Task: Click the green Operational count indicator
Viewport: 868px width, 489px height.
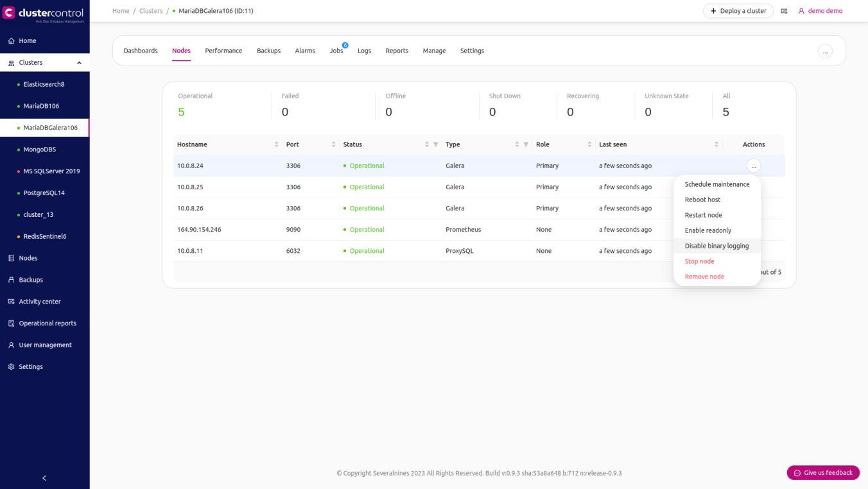Action: pyautogui.click(x=182, y=111)
